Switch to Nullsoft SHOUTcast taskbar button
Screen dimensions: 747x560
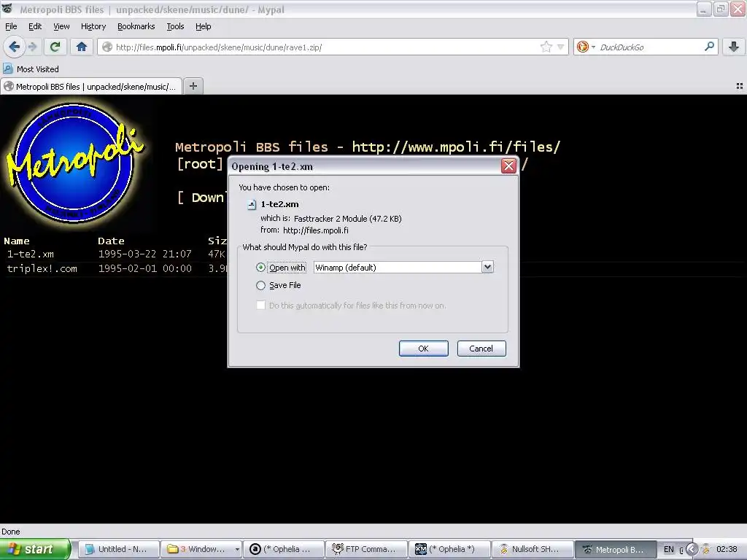tap(532, 549)
